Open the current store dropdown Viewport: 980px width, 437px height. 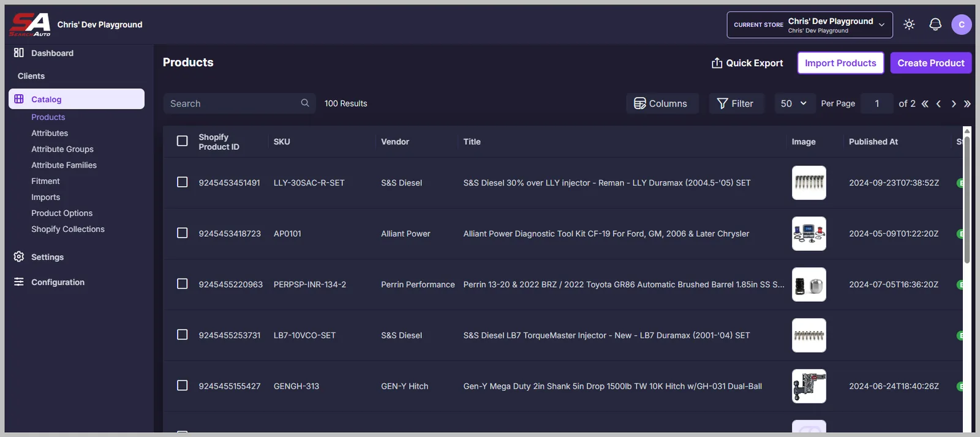[x=810, y=24]
